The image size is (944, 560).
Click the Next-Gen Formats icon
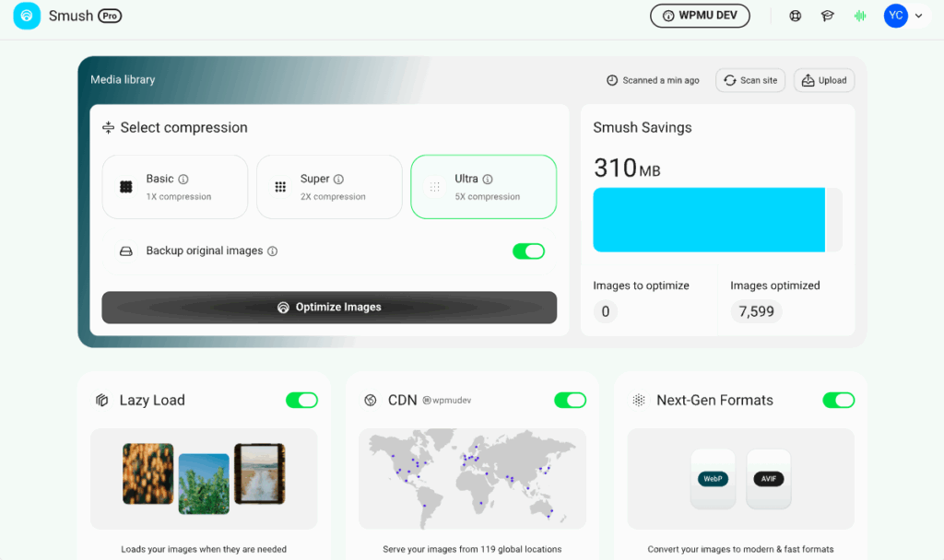coord(639,400)
